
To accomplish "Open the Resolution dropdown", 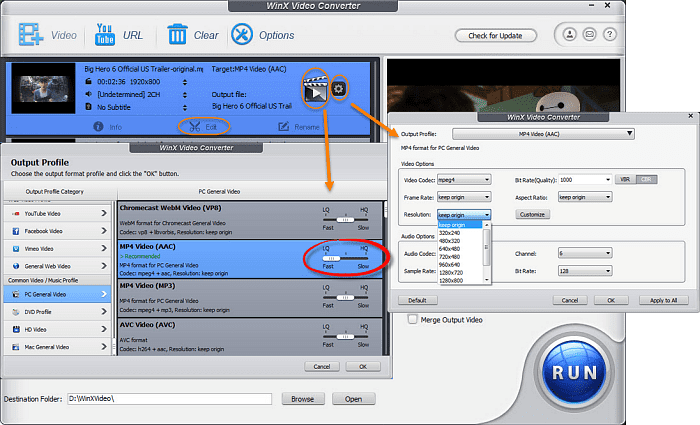I will [464, 214].
